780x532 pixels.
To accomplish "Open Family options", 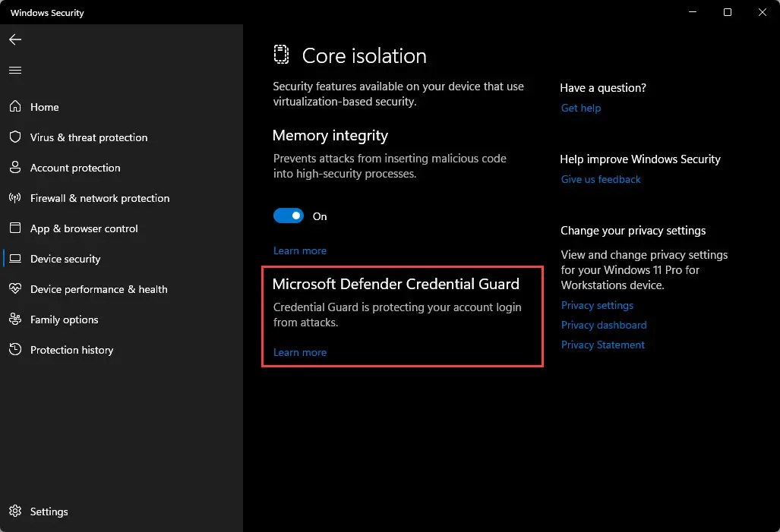I will click(x=64, y=320).
